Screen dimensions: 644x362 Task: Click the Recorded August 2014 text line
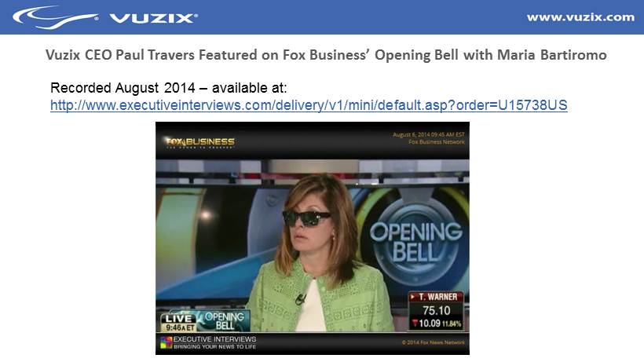[x=168, y=88]
